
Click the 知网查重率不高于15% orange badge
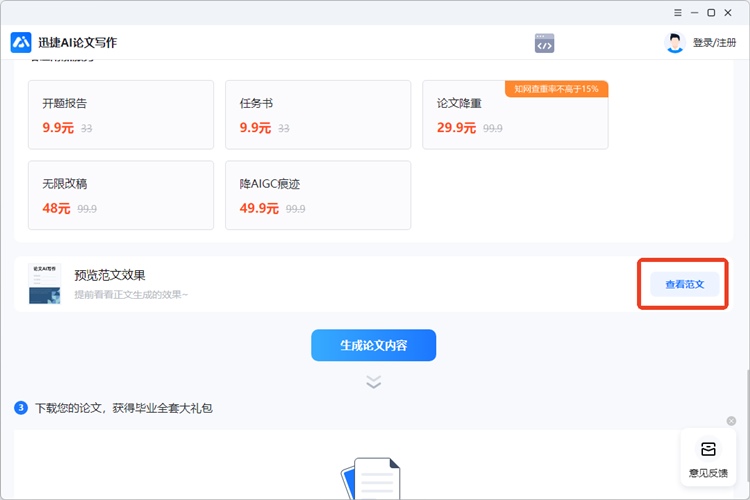pyautogui.click(x=556, y=89)
